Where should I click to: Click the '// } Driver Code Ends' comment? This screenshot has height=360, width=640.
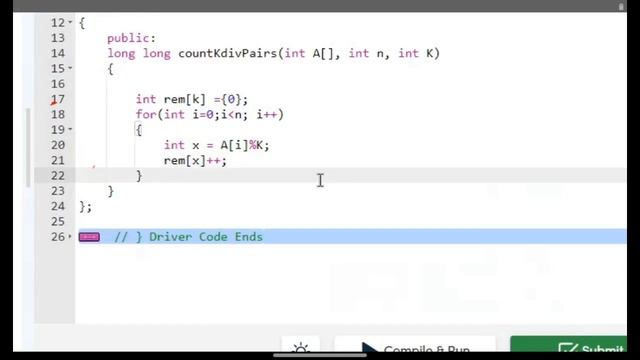pos(188,237)
